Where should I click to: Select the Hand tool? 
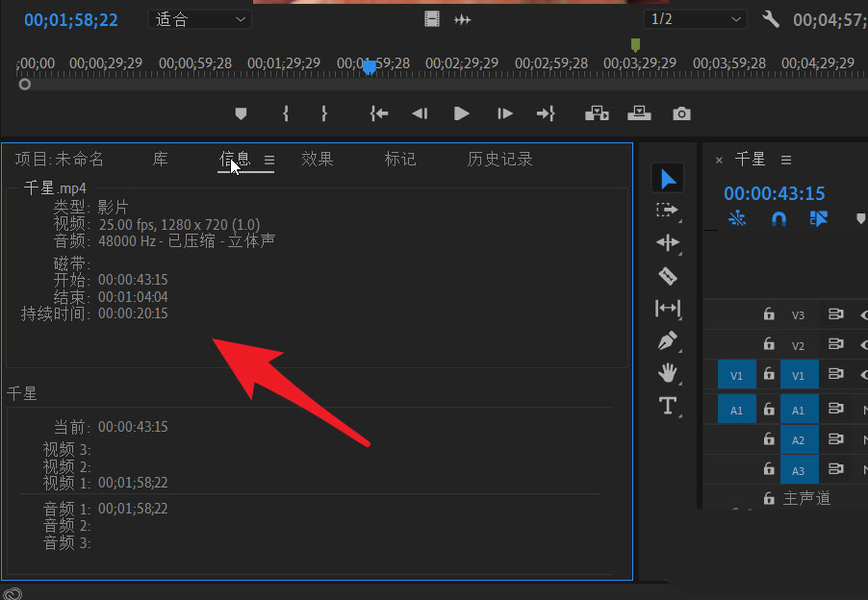coord(668,373)
